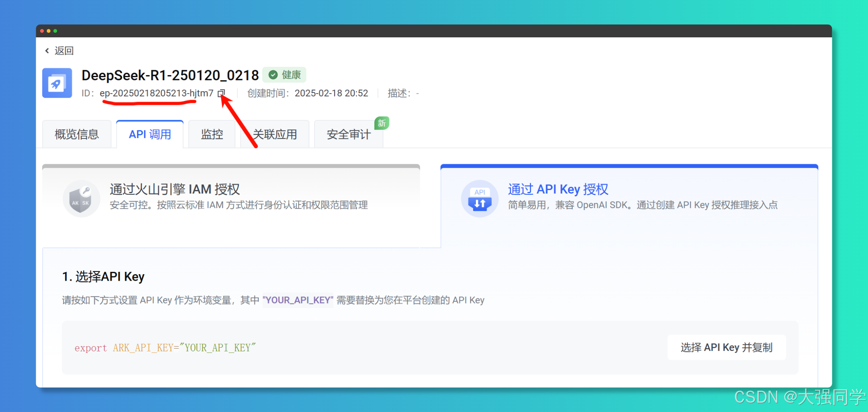Click the back chevron arrow
The width and height of the screenshot is (868, 412).
[47, 51]
